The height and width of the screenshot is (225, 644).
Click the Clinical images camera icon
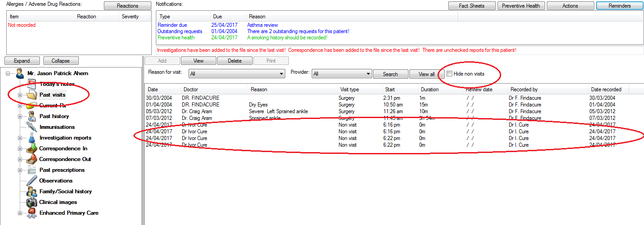pos(31,202)
